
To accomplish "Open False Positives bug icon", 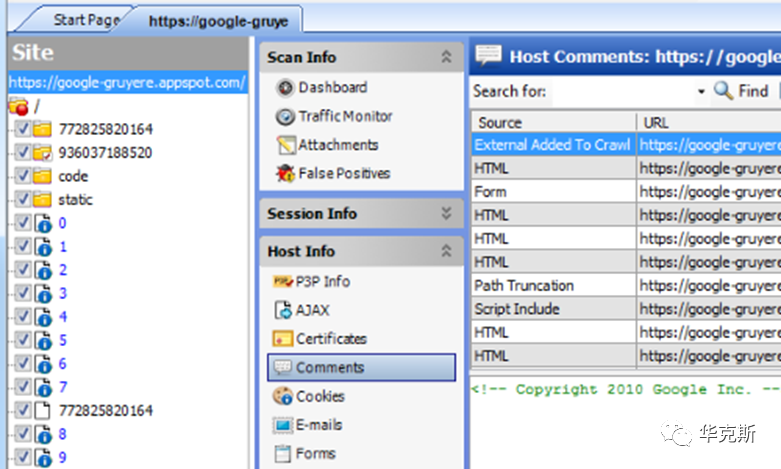I will pos(284,174).
